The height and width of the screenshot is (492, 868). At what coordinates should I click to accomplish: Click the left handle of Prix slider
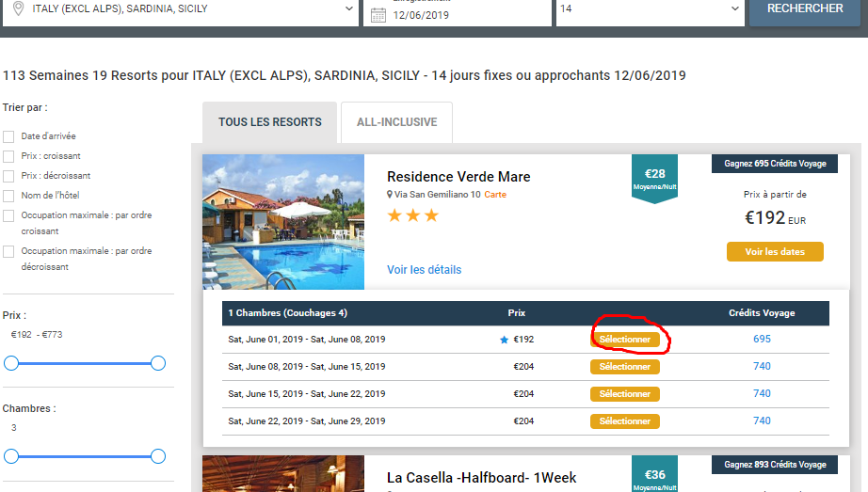[x=11, y=363]
